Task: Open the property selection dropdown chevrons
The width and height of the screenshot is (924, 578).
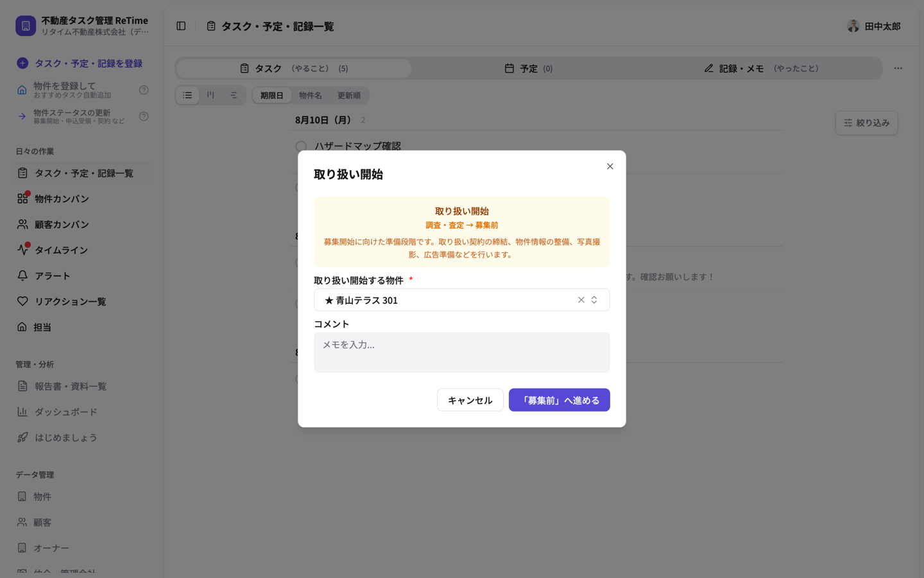Action: click(x=594, y=300)
